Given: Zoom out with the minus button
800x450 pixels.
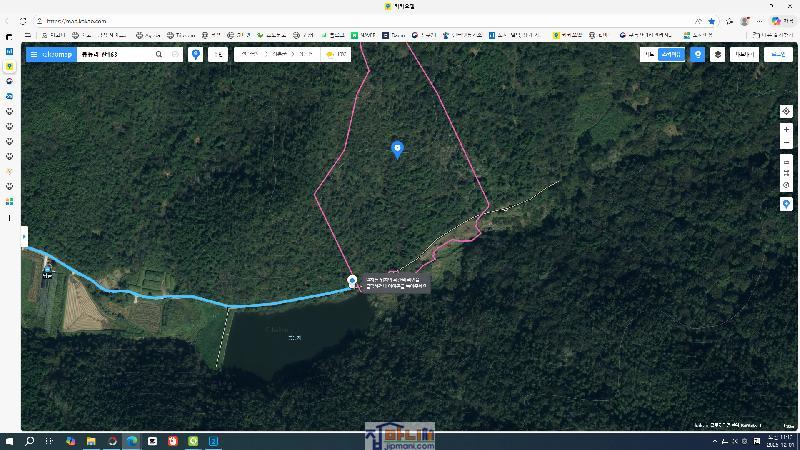Looking at the screenshot, I should pos(786,143).
